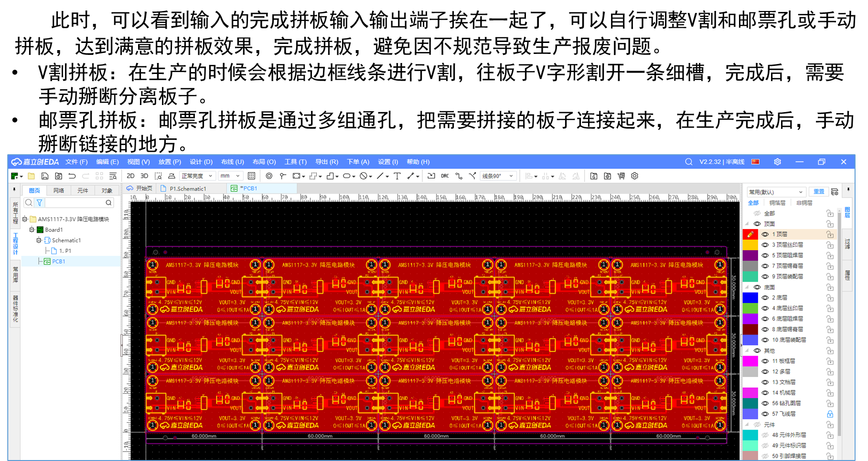Open the 网络 panel tab
Viewport: 868px width, 461px height.
59,190
